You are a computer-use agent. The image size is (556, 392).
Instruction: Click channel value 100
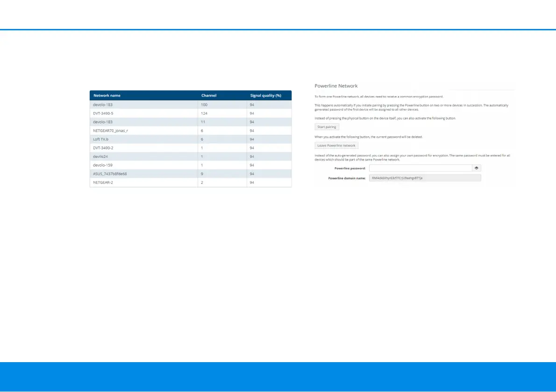[204, 105]
